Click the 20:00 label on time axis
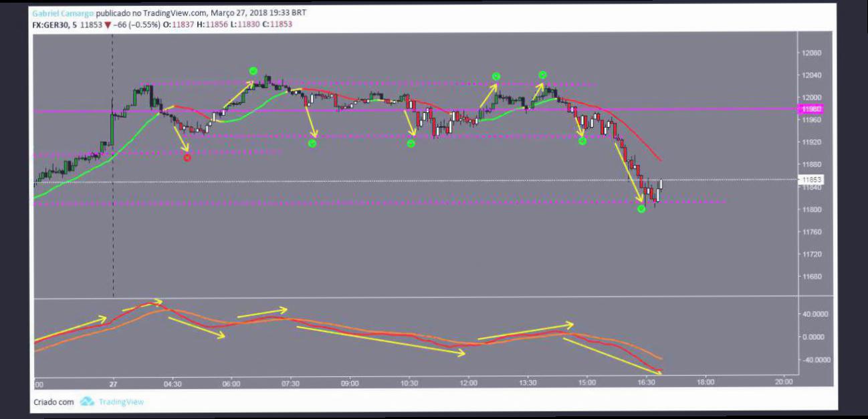The image size is (868, 419). click(x=784, y=382)
